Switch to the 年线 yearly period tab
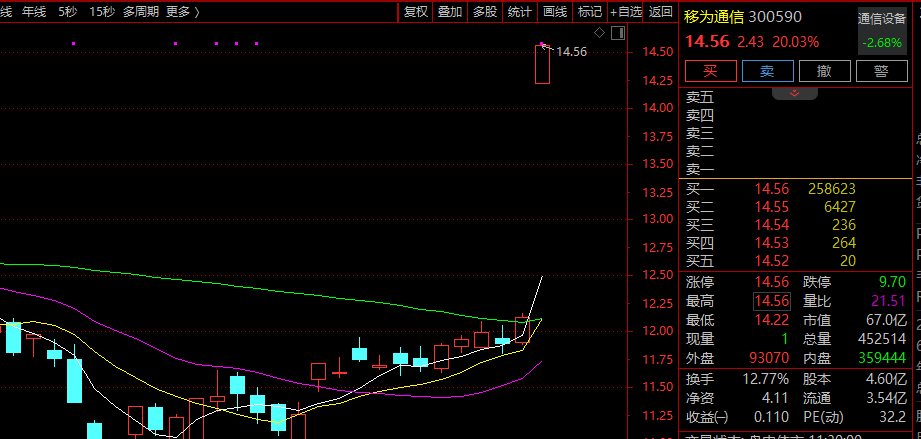This screenshot has width=921, height=439. click(34, 12)
